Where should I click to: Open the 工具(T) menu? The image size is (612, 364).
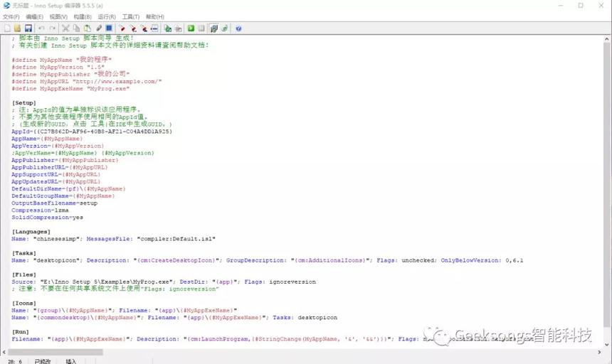click(x=131, y=17)
